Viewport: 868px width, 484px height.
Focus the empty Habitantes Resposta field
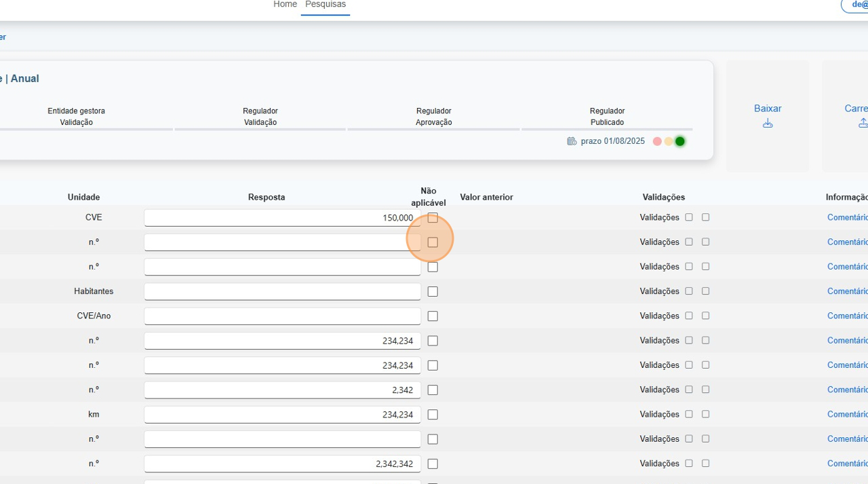coord(282,292)
